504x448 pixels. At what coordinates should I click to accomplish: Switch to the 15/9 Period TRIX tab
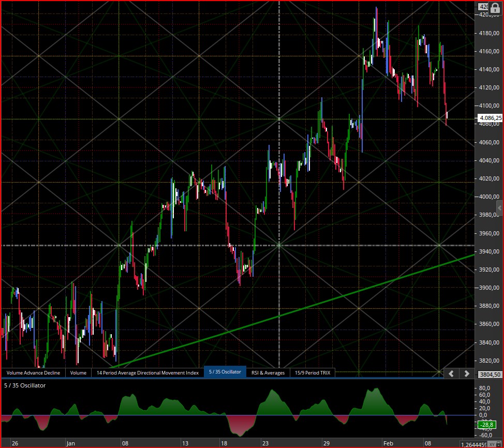coord(313,373)
